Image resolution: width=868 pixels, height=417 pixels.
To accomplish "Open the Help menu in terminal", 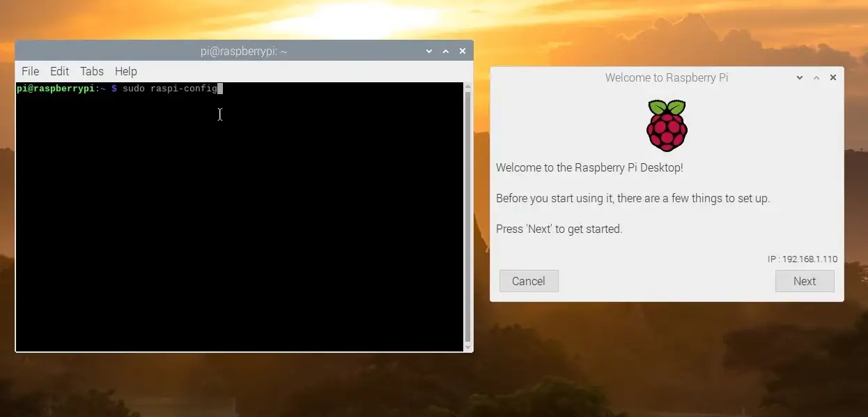I will click(x=125, y=71).
